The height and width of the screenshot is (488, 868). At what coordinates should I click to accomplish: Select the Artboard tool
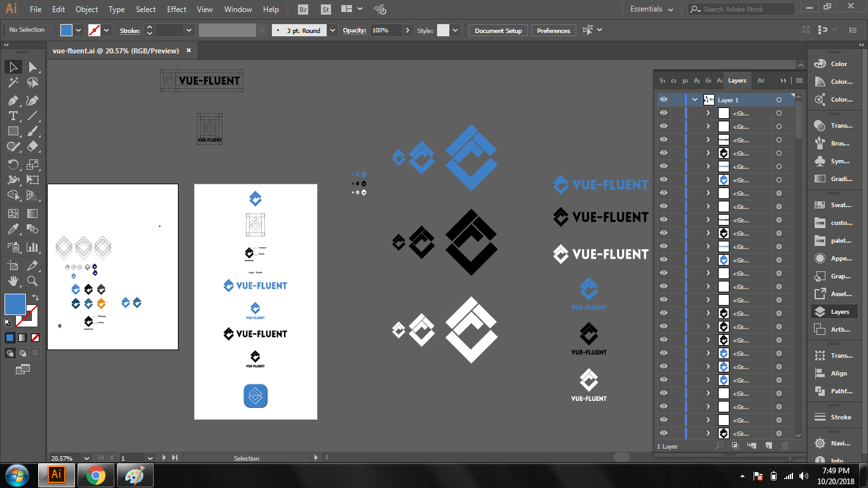coord(13,265)
